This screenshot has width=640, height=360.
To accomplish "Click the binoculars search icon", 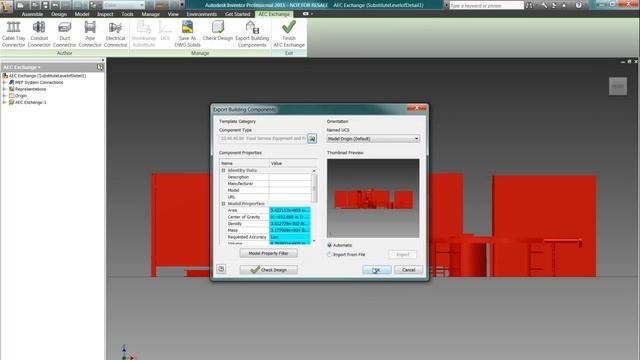I will (529, 5).
